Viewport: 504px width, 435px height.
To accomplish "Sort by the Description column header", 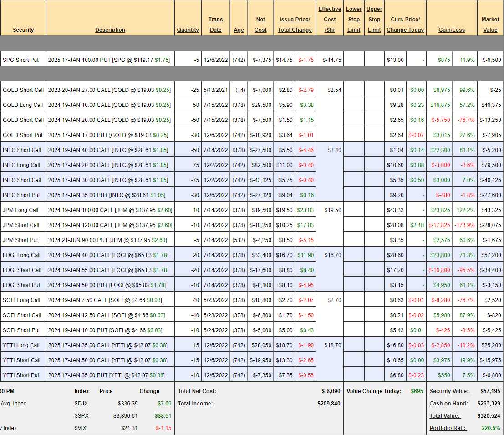I will pos(110,30).
